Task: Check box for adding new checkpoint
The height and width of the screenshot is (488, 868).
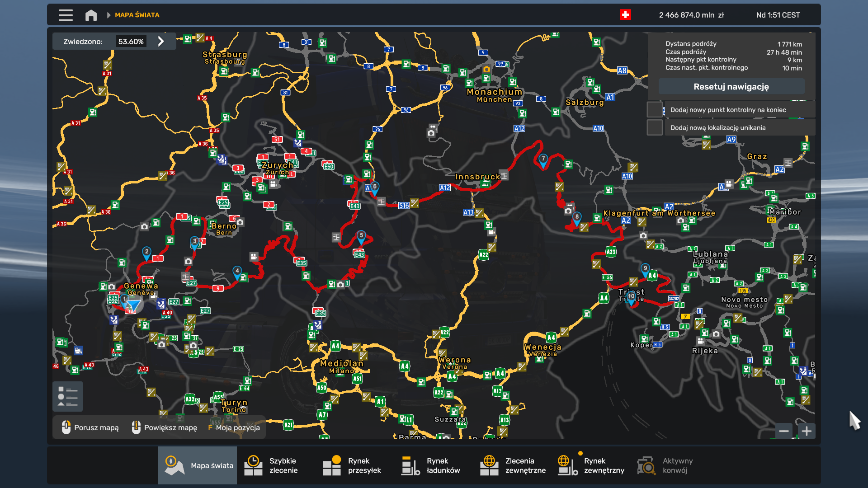Action: click(x=654, y=110)
